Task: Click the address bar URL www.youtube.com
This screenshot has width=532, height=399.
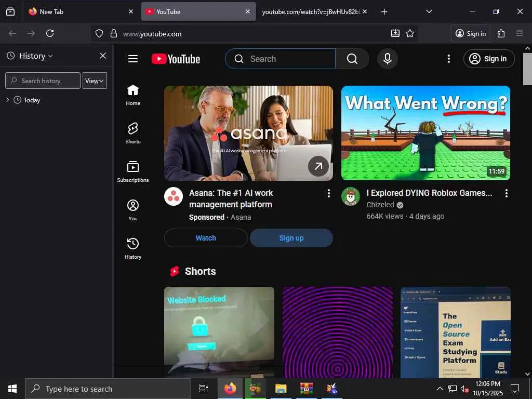Action: tap(152, 34)
